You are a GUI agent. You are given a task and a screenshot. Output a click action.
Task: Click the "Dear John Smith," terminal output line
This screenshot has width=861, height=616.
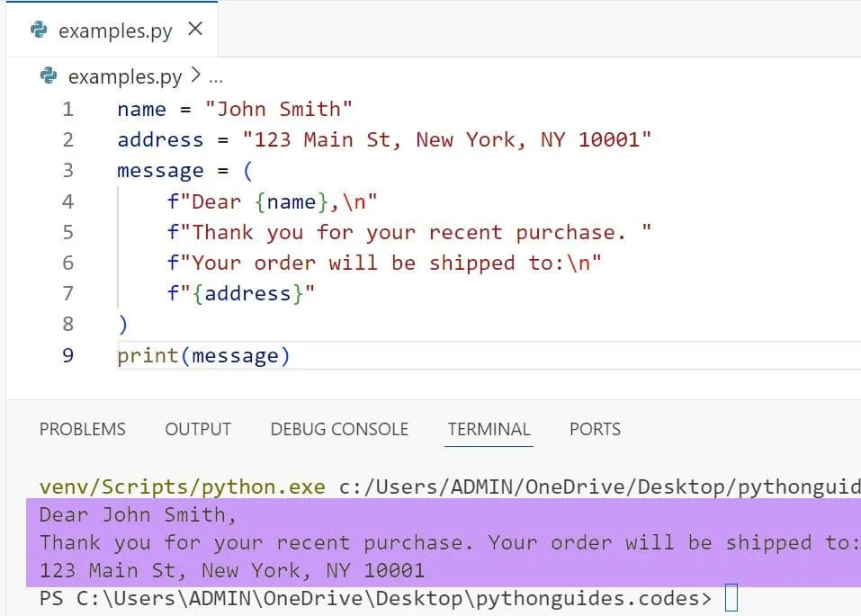coord(138,514)
